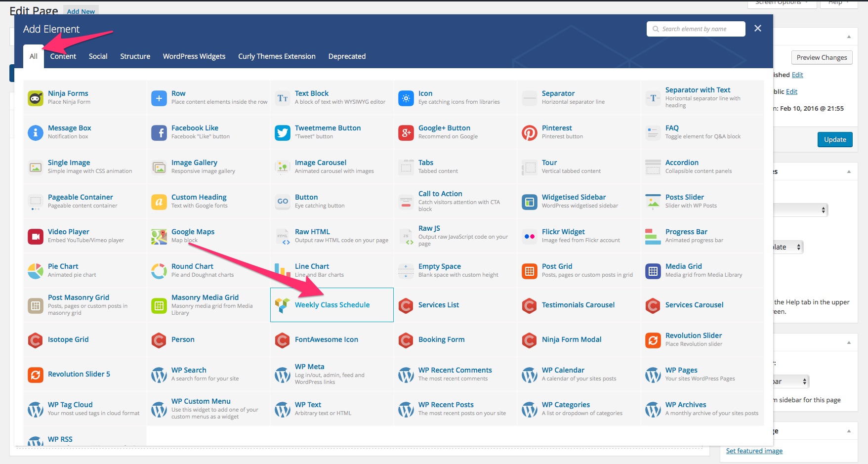Select the Pinterest icon
This screenshot has width=868, height=464.
[530, 133]
